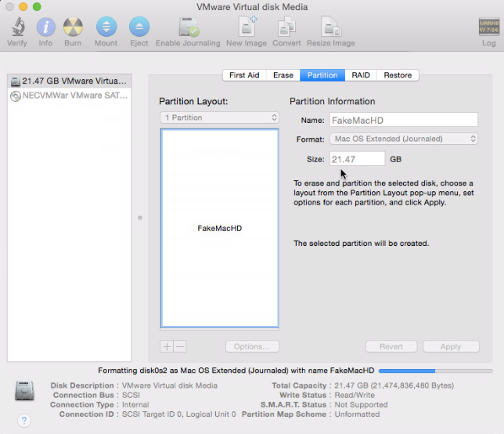Click the hard disk icon beside Disk Description
Screen dimensions: 504x434
[24, 391]
